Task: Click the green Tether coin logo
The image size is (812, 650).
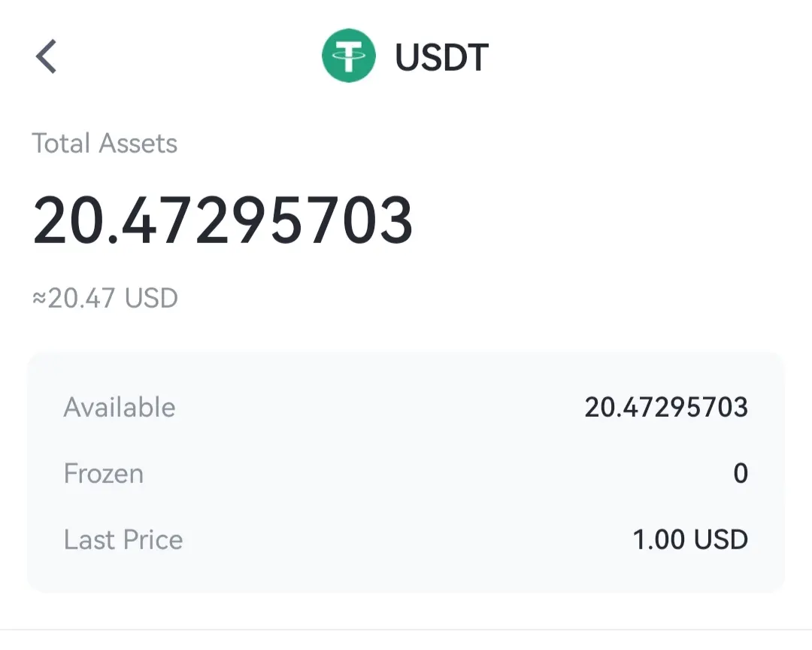Action: coord(349,56)
